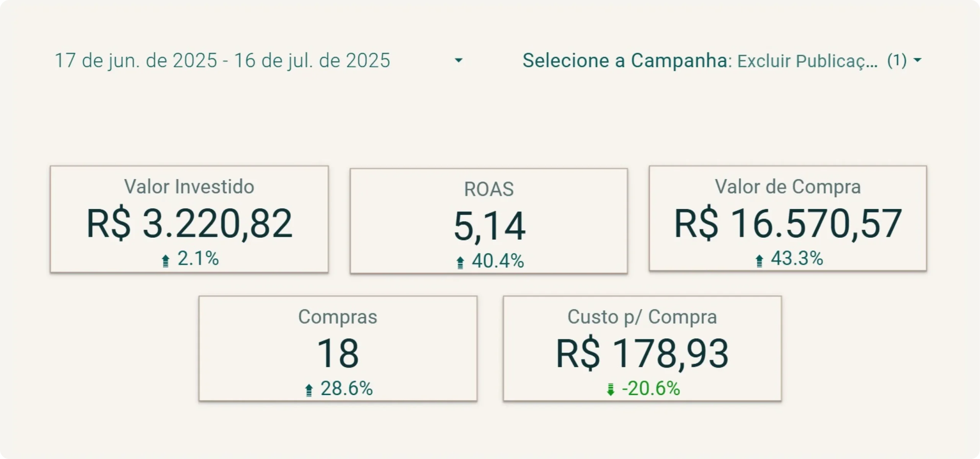This screenshot has width=980, height=459.
Task: Select the Custo p/ Compra card title
Action: (642, 317)
